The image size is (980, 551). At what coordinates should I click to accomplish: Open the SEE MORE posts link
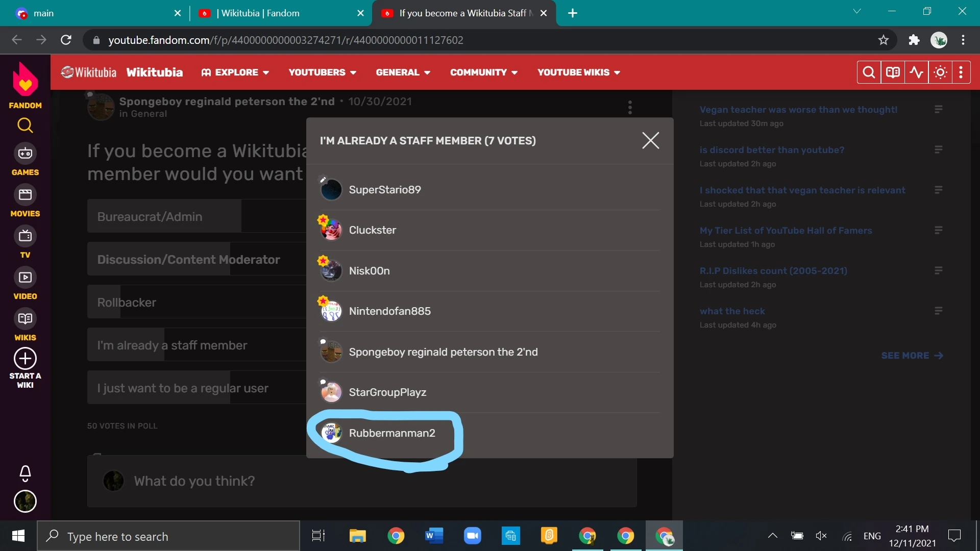click(912, 356)
